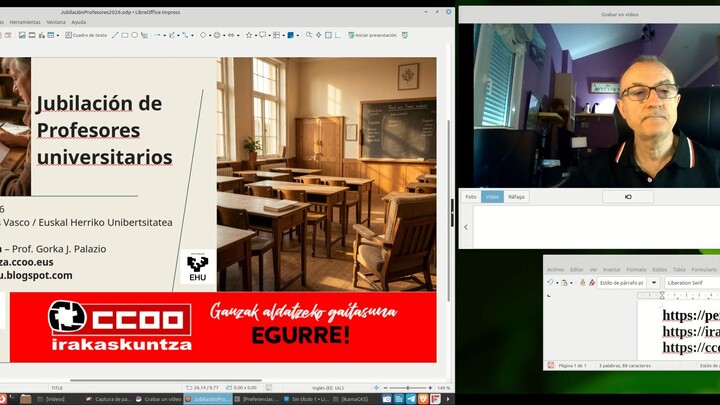
Task: Click fit slide to window icon
Action: pyautogui.click(x=376, y=388)
